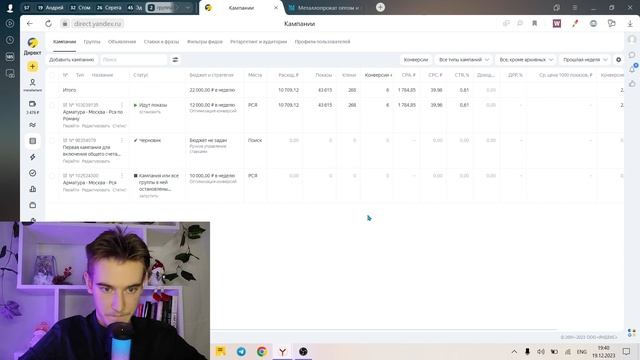640x360 pixels.
Task: Open Первая кампания для включения общего счета
Action: [91, 151]
